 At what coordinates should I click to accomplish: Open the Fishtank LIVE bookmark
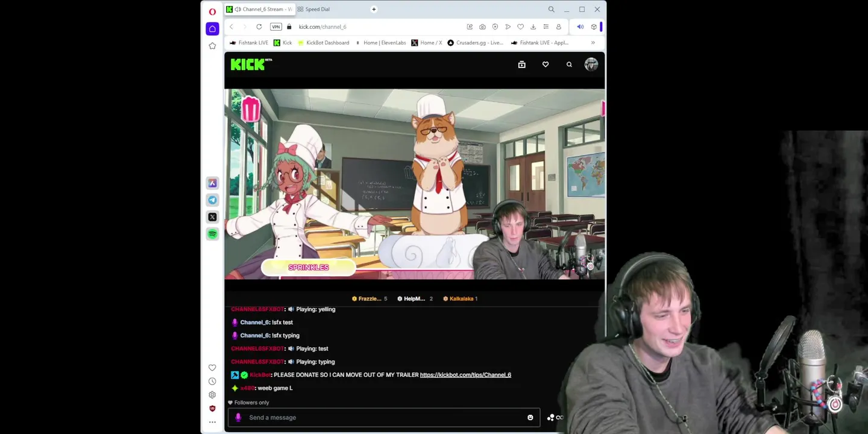coord(249,43)
